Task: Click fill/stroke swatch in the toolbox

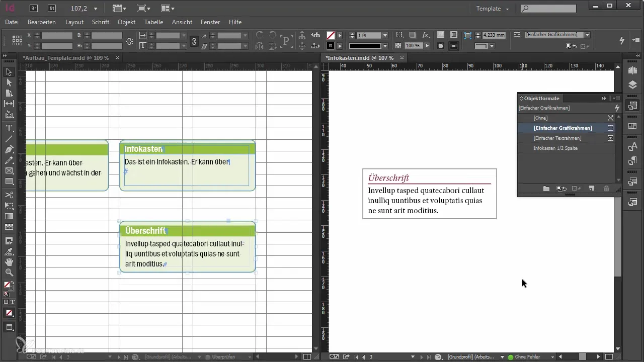Action: click(8, 286)
